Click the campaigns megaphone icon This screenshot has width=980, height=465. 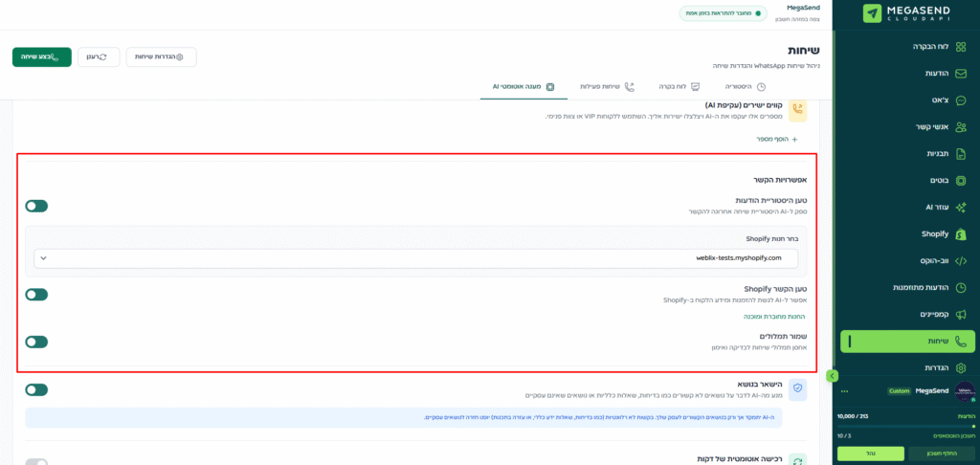[x=961, y=314]
